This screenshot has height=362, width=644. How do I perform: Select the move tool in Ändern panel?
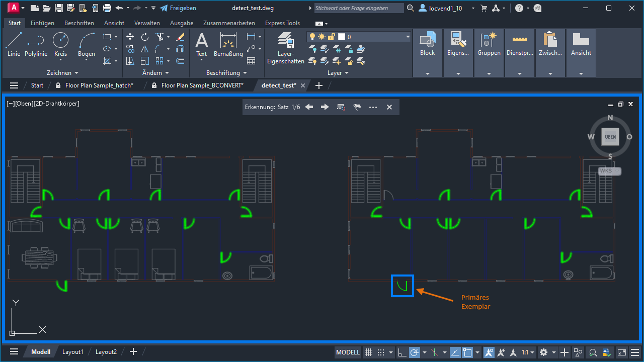tap(130, 37)
